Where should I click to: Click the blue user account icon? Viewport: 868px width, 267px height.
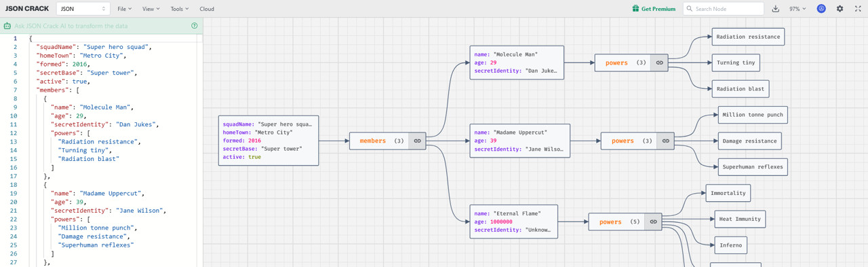pyautogui.click(x=821, y=9)
